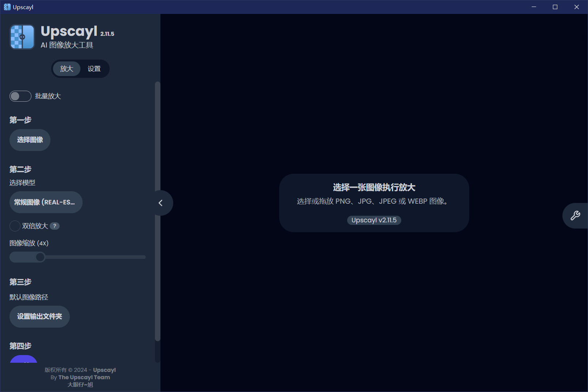Click the 选择图像 select image button
Screen dimensions: 588x392
30,140
